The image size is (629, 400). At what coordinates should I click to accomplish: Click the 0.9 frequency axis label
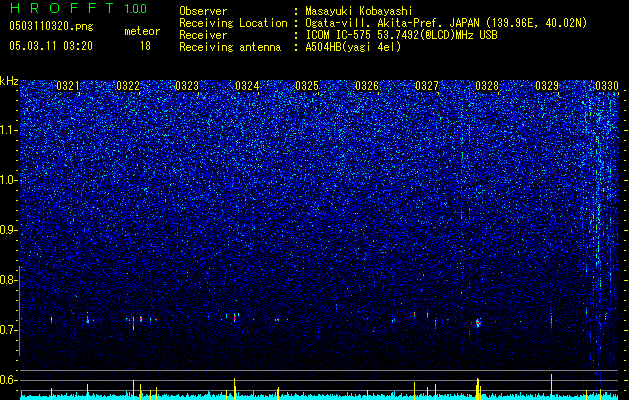[x=9, y=230]
